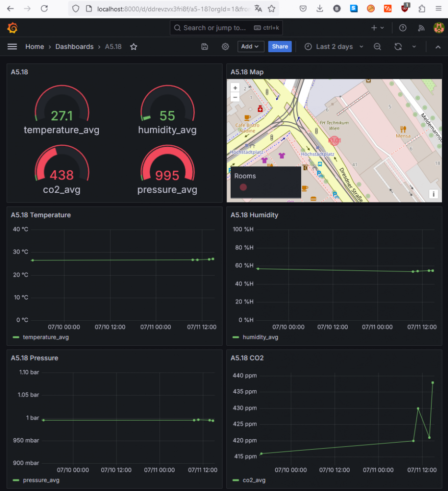Open the Last 2 days time picker

333,47
